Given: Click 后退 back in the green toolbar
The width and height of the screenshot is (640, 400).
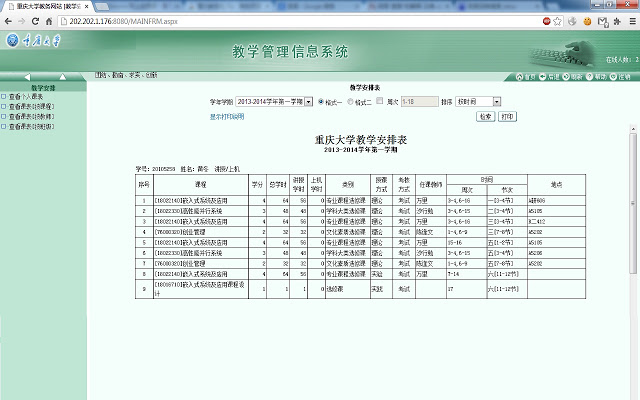Looking at the screenshot, I should (x=549, y=77).
